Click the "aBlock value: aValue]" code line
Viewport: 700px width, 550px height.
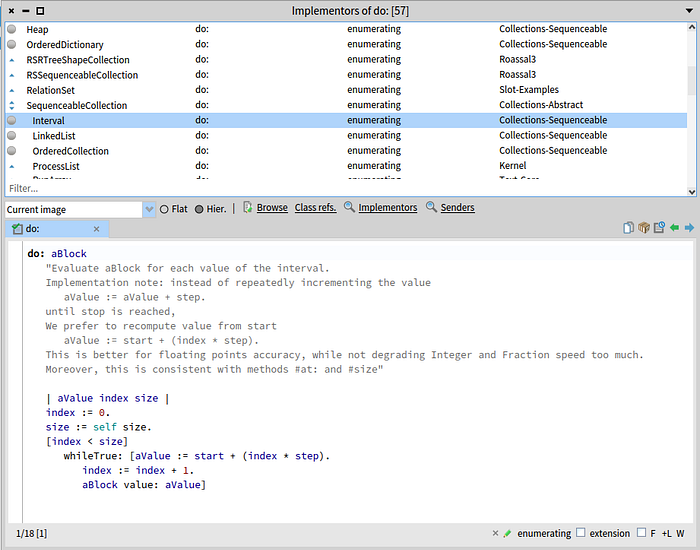[144, 485]
